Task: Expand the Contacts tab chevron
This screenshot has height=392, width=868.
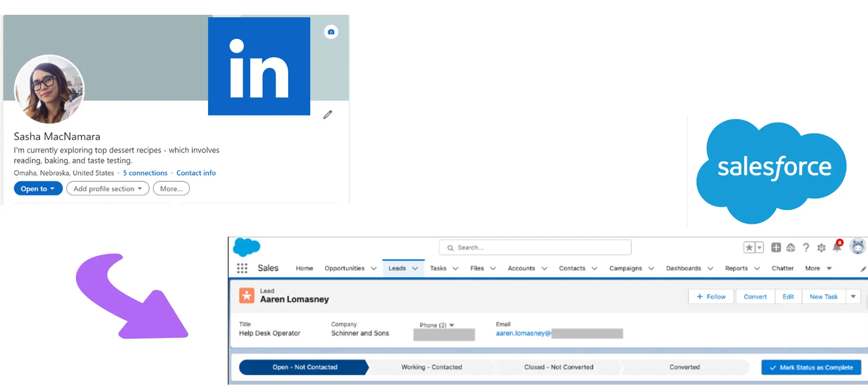Action: click(x=594, y=269)
